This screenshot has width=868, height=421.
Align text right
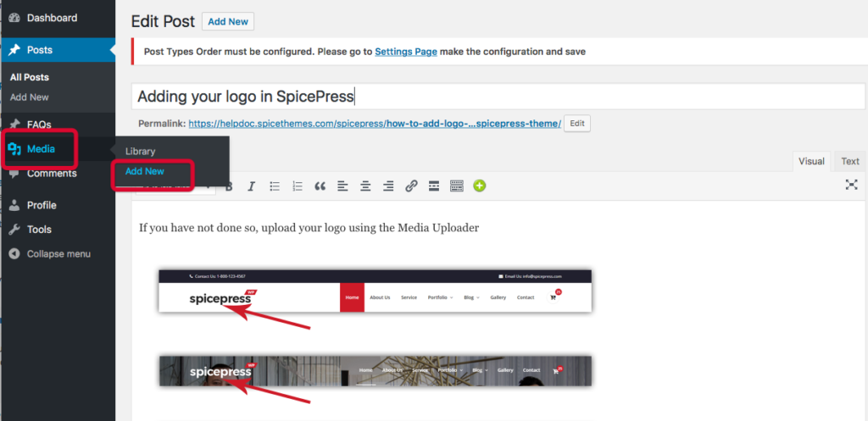388,186
